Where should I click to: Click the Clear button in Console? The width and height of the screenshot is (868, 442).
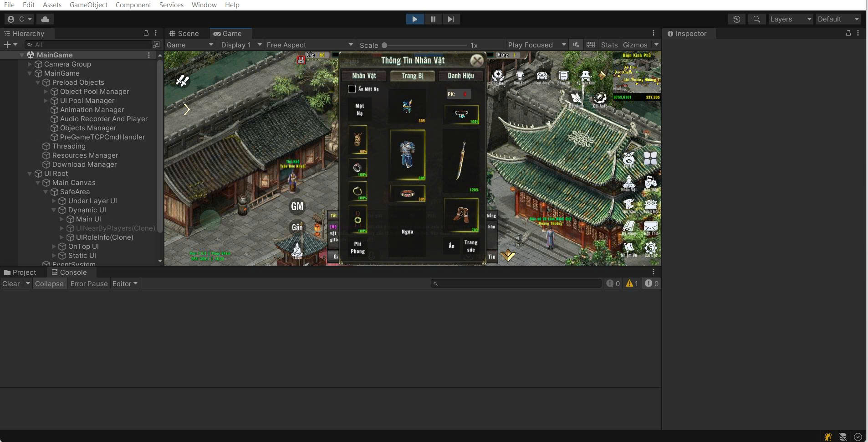[11, 283]
